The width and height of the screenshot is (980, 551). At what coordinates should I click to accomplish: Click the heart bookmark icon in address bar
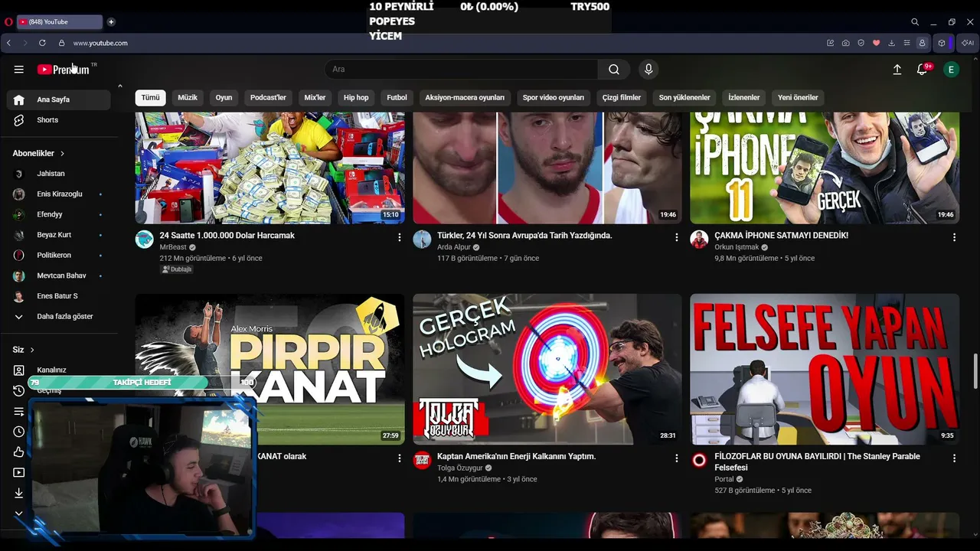(877, 43)
